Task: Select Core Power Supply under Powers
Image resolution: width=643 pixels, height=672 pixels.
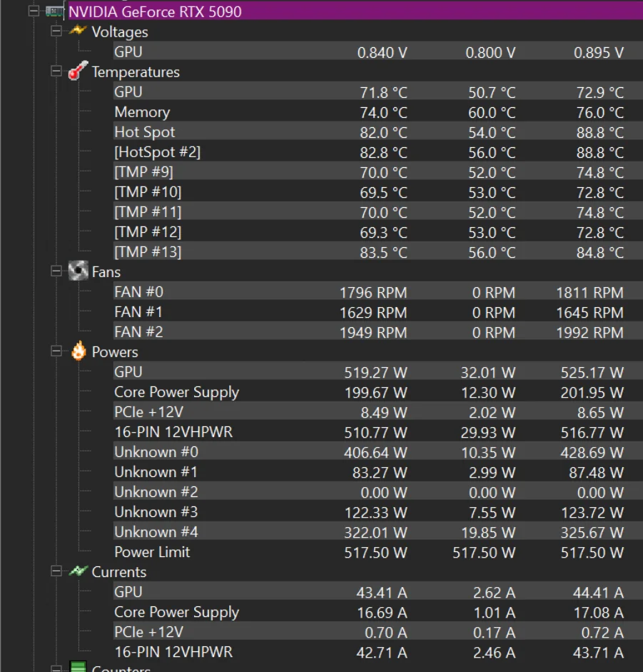Action: [x=378, y=392]
